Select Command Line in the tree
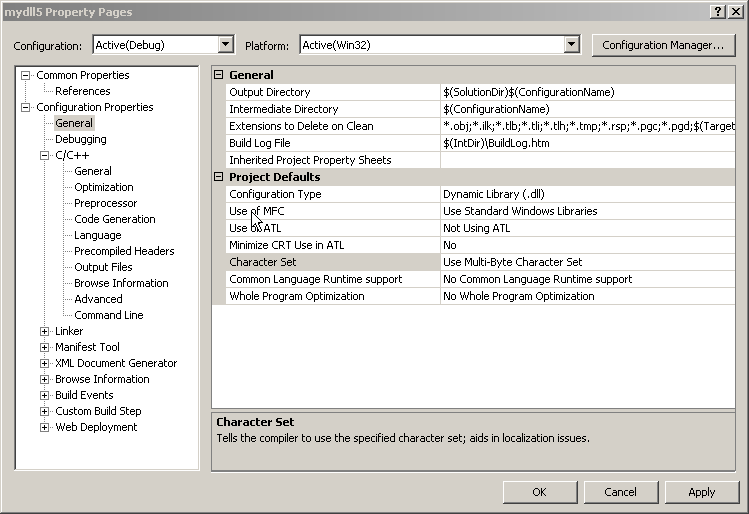Viewport: 749px width, 514px height. pos(109,315)
